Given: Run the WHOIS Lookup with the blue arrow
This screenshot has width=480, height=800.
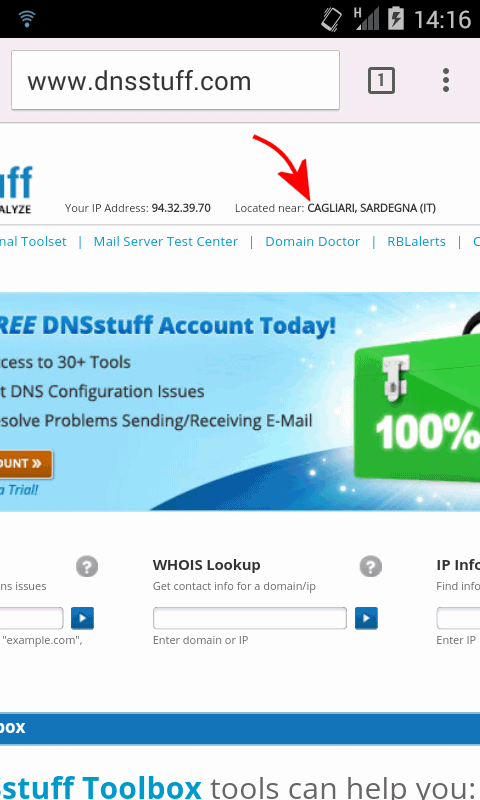Looking at the screenshot, I should point(366,618).
